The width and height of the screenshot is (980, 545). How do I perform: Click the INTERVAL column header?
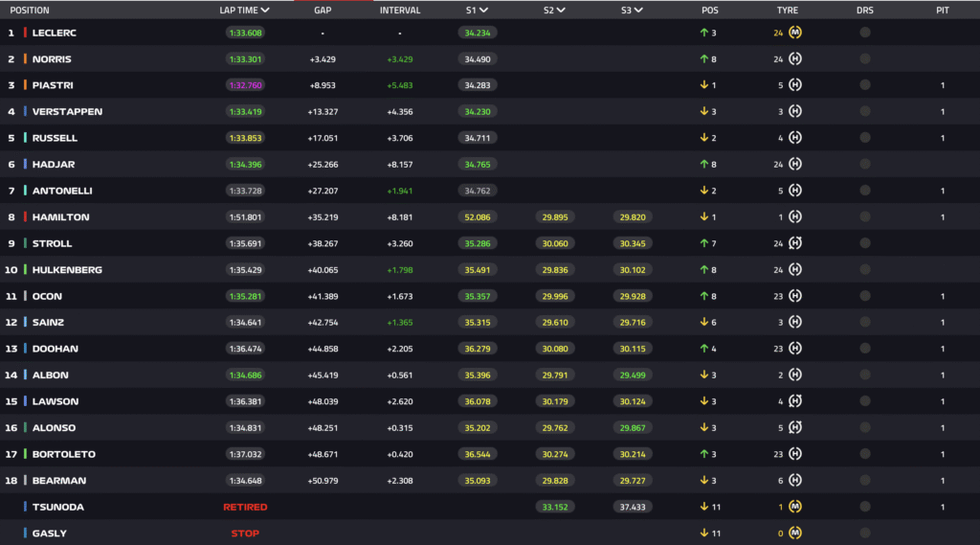click(400, 10)
